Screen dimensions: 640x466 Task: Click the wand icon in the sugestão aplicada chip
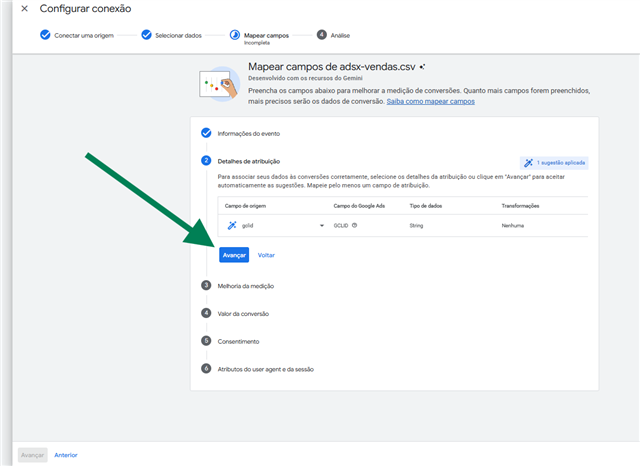click(x=528, y=163)
